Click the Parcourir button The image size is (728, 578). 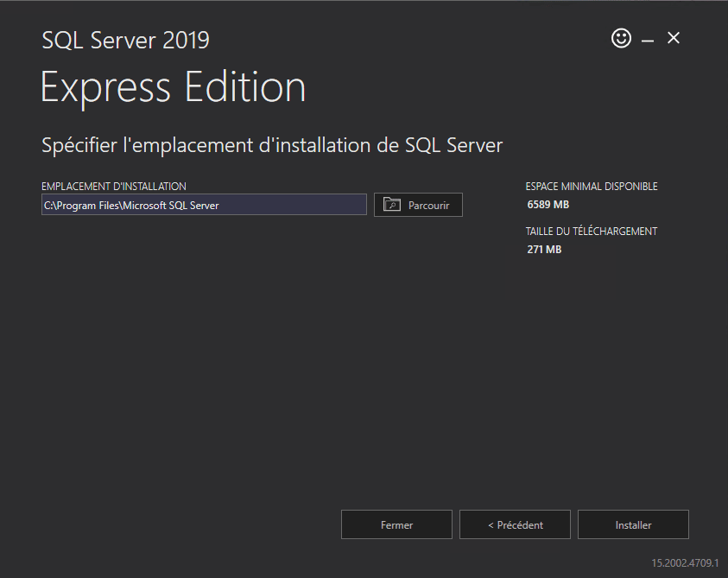pos(418,204)
